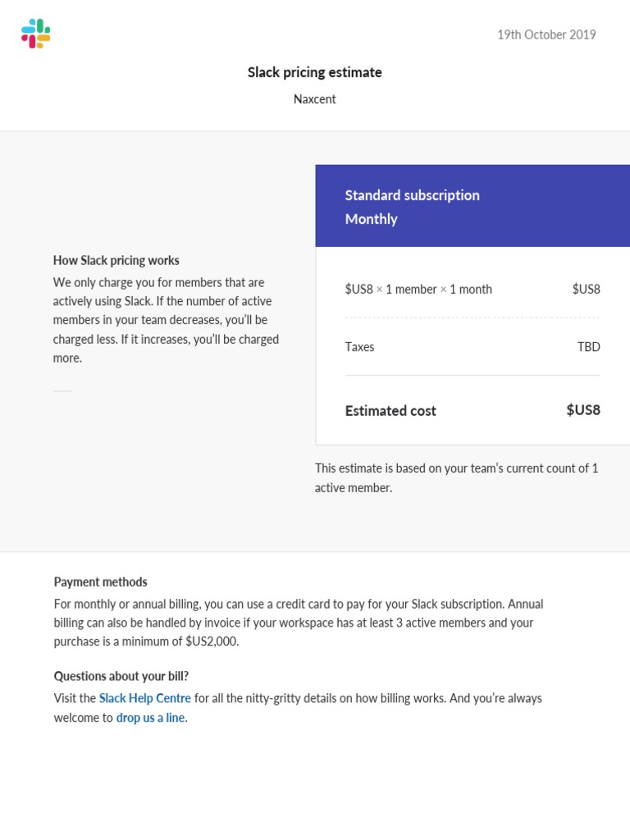Click the active member count note
Screen dimensions: 630x840
456,477
